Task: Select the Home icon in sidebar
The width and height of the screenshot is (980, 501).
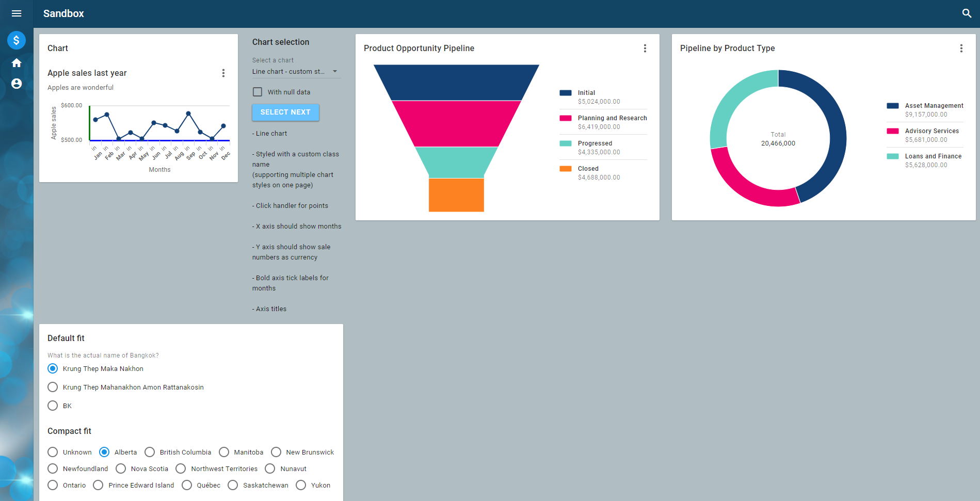Action: point(17,62)
